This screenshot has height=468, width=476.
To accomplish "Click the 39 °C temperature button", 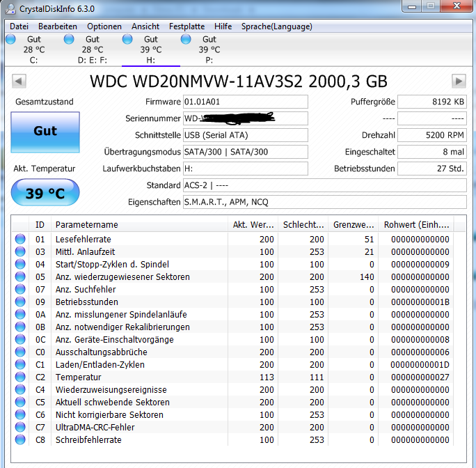I will (45, 193).
